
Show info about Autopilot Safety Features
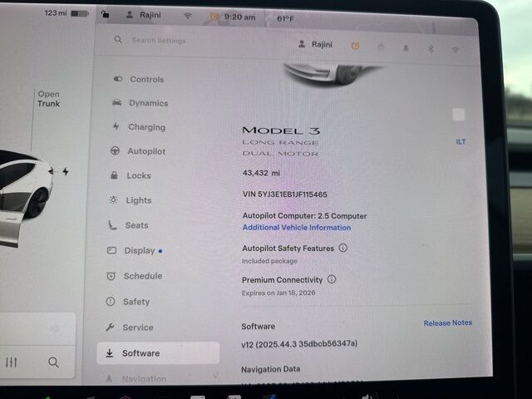pyautogui.click(x=343, y=248)
